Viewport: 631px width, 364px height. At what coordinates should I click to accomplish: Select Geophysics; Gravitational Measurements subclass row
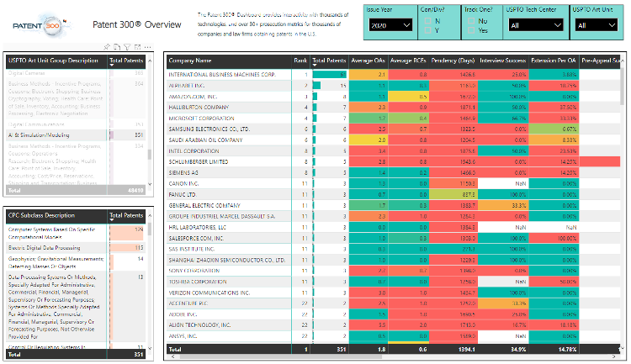point(76,262)
